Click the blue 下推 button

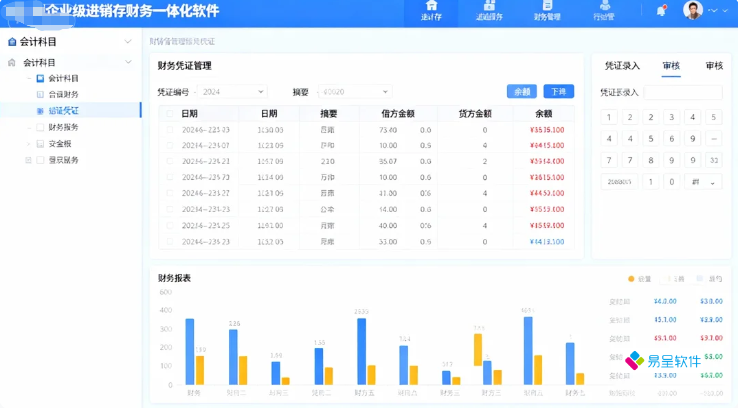tap(559, 92)
